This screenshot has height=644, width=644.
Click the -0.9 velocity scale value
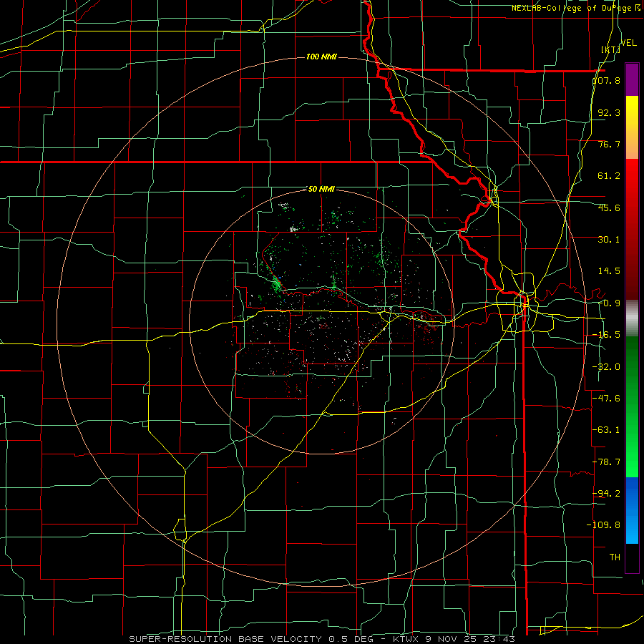[x=609, y=303]
